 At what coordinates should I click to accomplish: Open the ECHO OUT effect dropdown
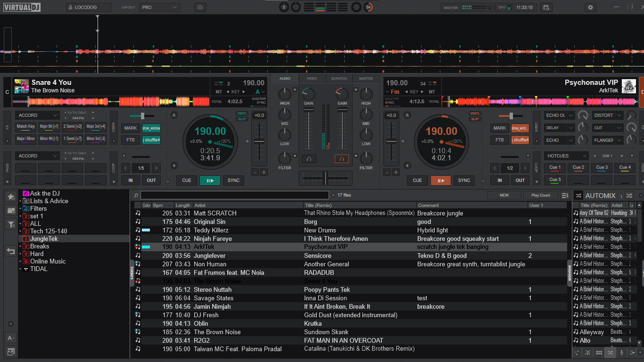pos(559,115)
